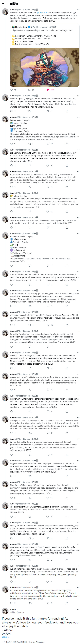Open more options on Lightning Bloom tweet 20/25

coord(78,504)
